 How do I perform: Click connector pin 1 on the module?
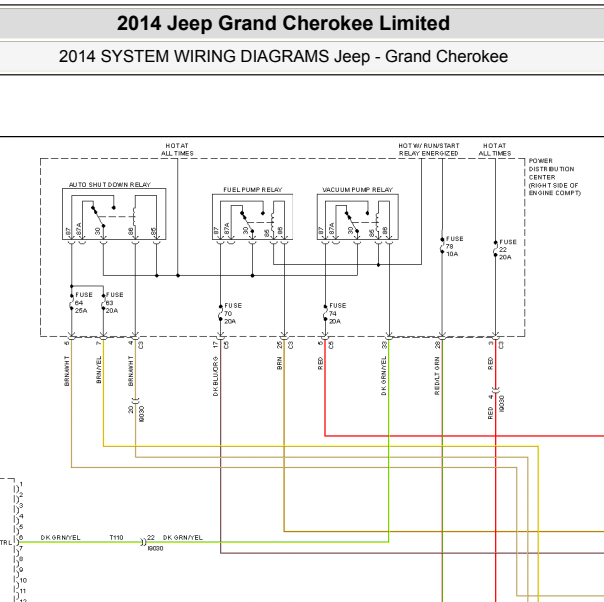click(x=19, y=485)
